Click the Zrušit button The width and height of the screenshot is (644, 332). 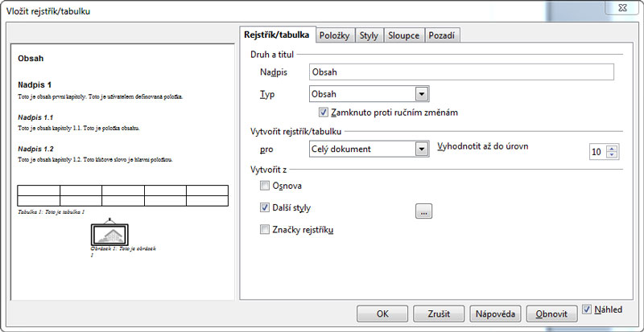tap(438, 314)
